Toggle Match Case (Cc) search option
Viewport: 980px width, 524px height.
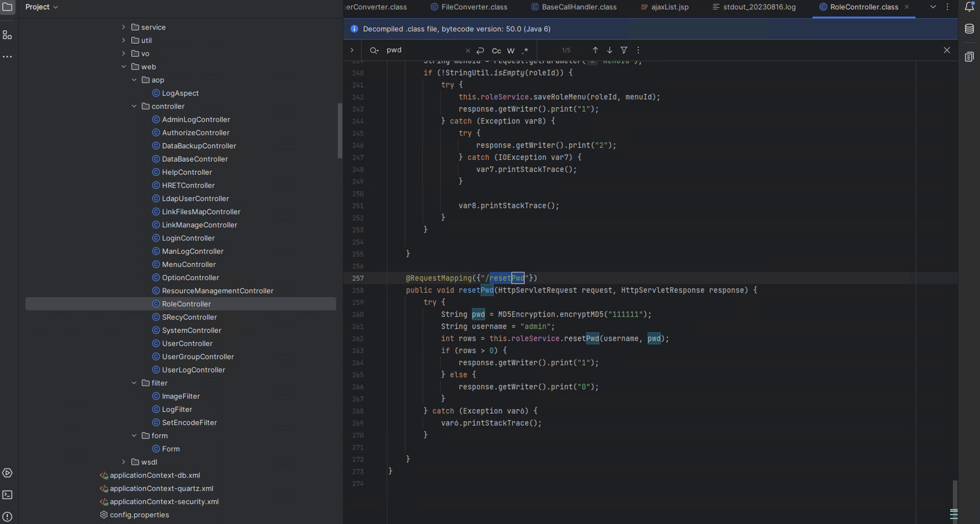(497, 51)
